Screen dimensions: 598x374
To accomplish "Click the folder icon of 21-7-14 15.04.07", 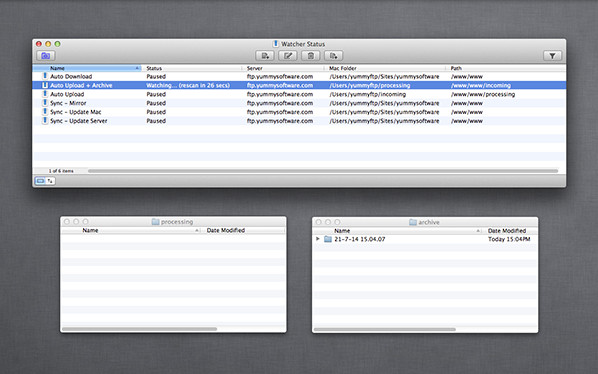I will click(328, 239).
